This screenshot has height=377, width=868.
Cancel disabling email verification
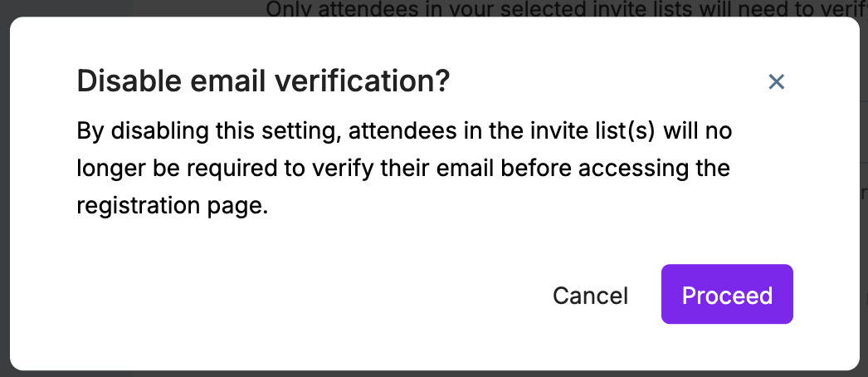tap(590, 296)
